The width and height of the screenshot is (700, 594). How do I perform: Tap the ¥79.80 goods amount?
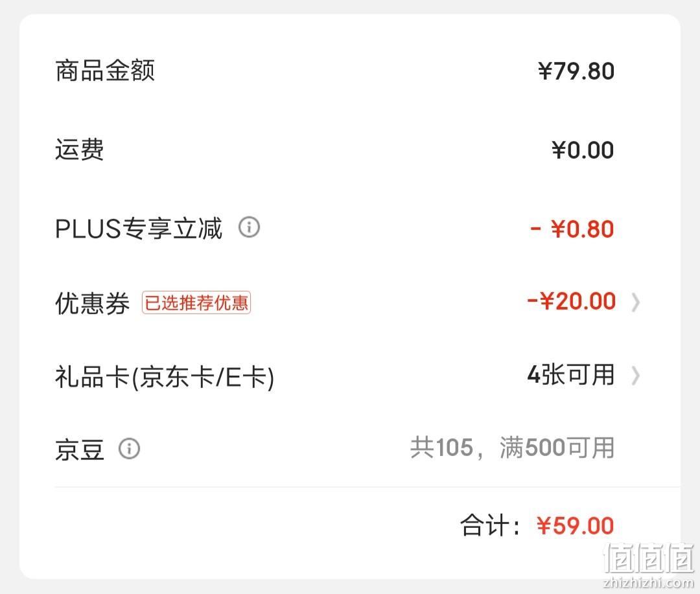tap(576, 71)
